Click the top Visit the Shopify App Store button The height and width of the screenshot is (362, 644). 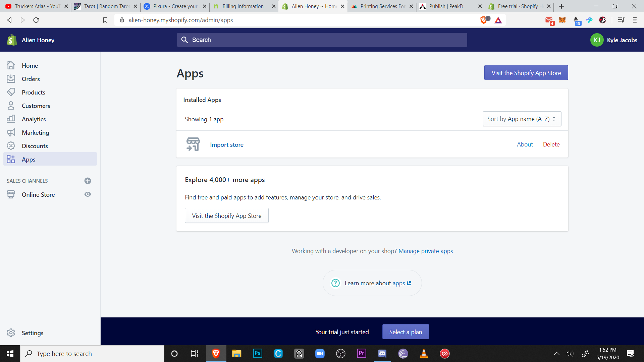click(x=526, y=73)
